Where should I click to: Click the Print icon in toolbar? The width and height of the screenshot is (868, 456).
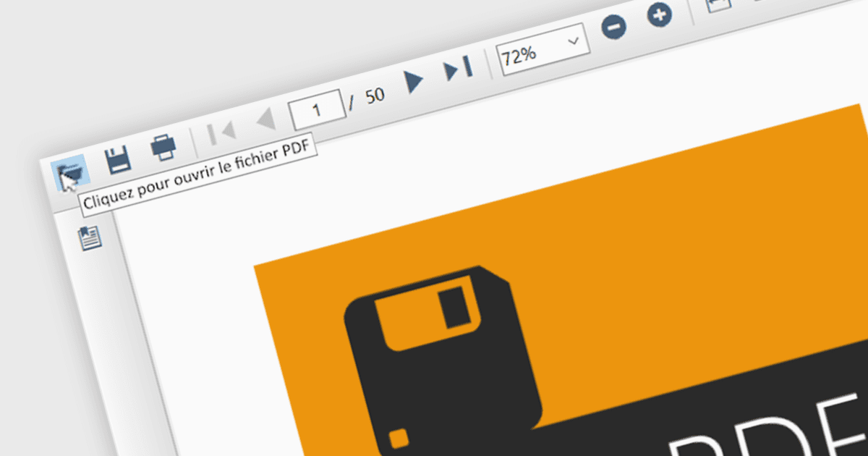[163, 148]
